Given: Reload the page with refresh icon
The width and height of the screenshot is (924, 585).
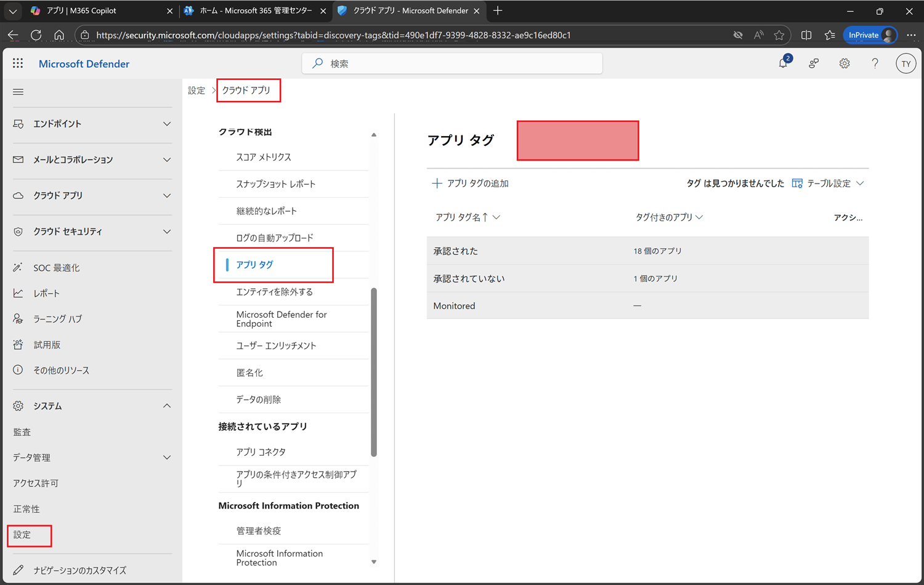Looking at the screenshot, I should (36, 35).
